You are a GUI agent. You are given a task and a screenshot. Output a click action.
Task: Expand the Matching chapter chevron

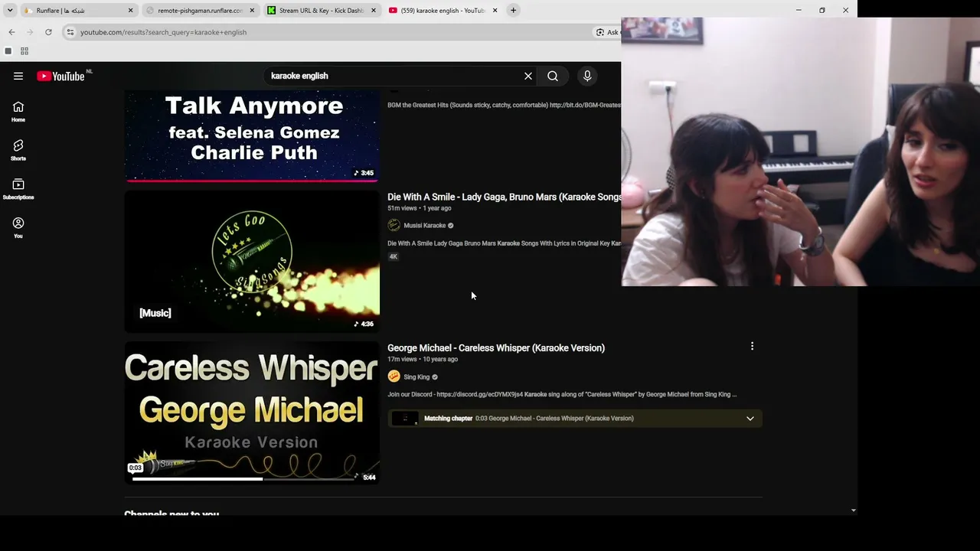(x=750, y=419)
